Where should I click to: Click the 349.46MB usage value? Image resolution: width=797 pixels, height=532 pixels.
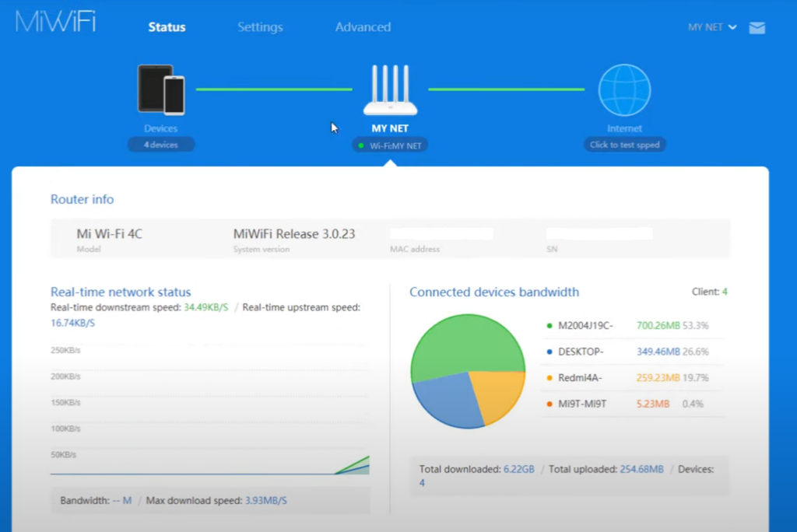coord(658,352)
